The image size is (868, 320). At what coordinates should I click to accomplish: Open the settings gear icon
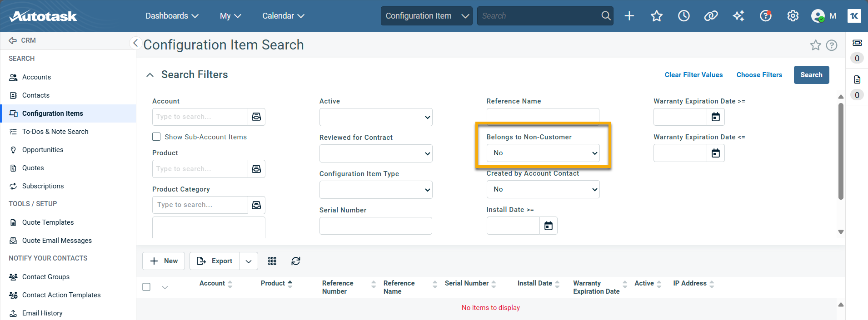click(793, 16)
